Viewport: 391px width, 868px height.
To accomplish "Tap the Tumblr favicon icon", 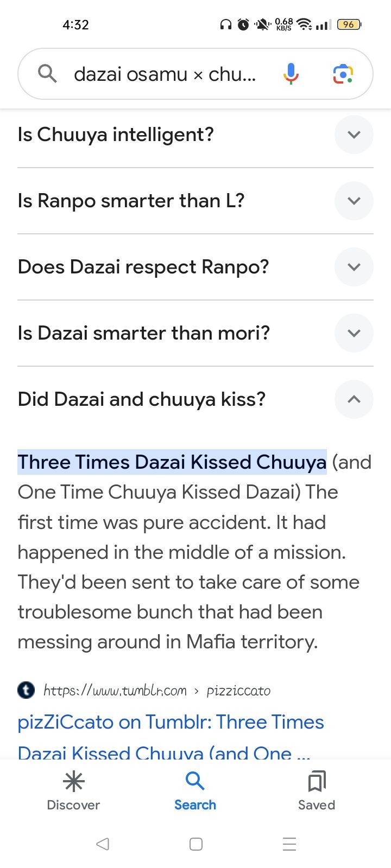I will 26,690.
